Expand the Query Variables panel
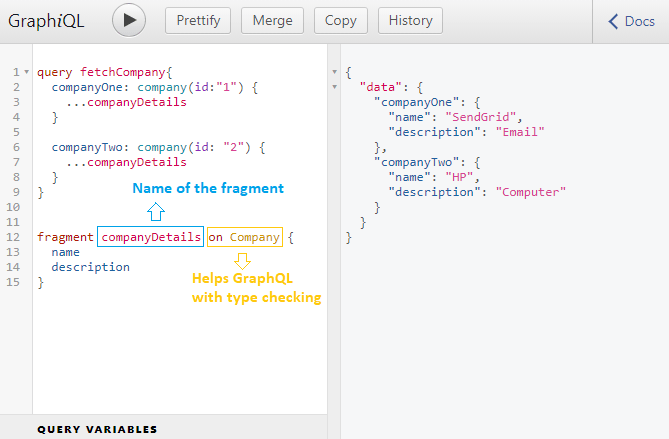Image resolution: width=669 pixels, height=439 pixels. coord(97,429)
